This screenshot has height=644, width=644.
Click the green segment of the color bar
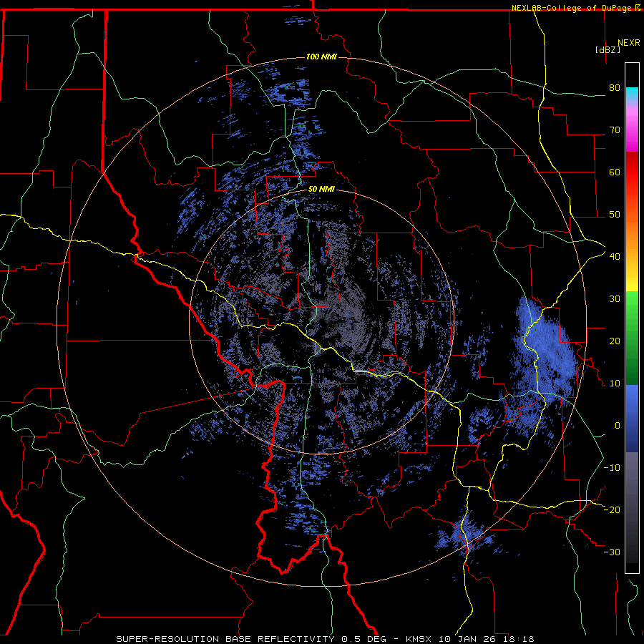click(x=632, y=338)
